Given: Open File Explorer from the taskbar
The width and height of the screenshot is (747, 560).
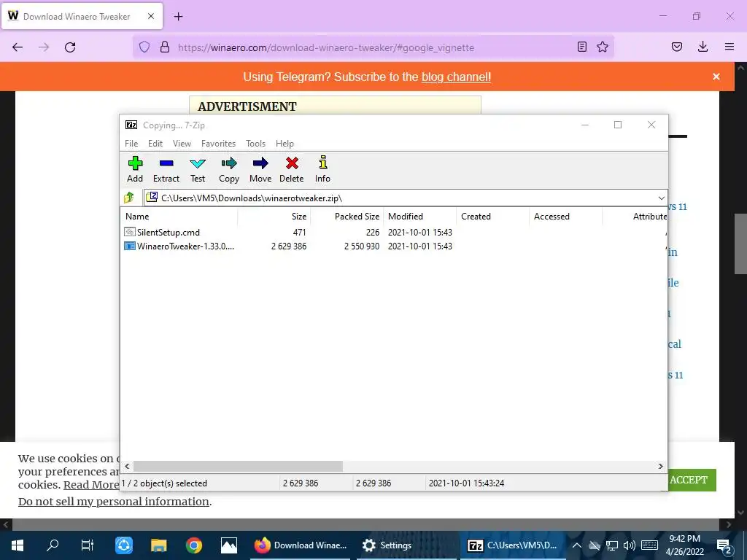Looking at the screenshot, I should coord(158,545).
